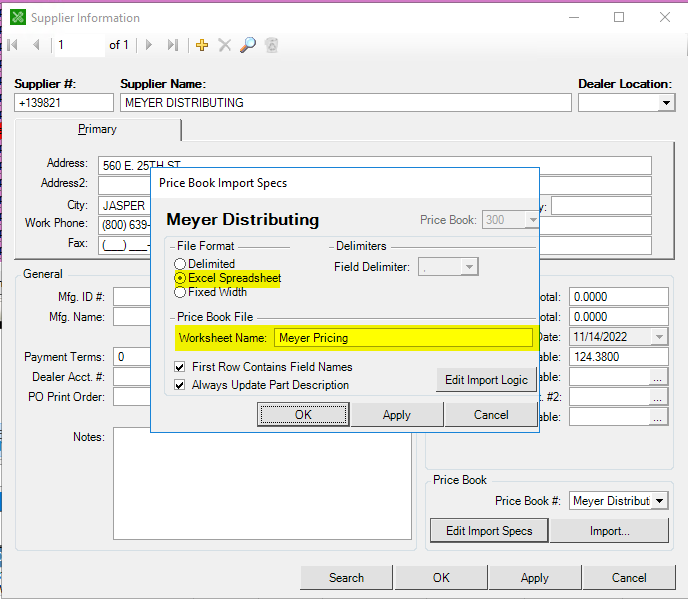Click the ellipsis button in #2 row

click(x=658, y=397)
